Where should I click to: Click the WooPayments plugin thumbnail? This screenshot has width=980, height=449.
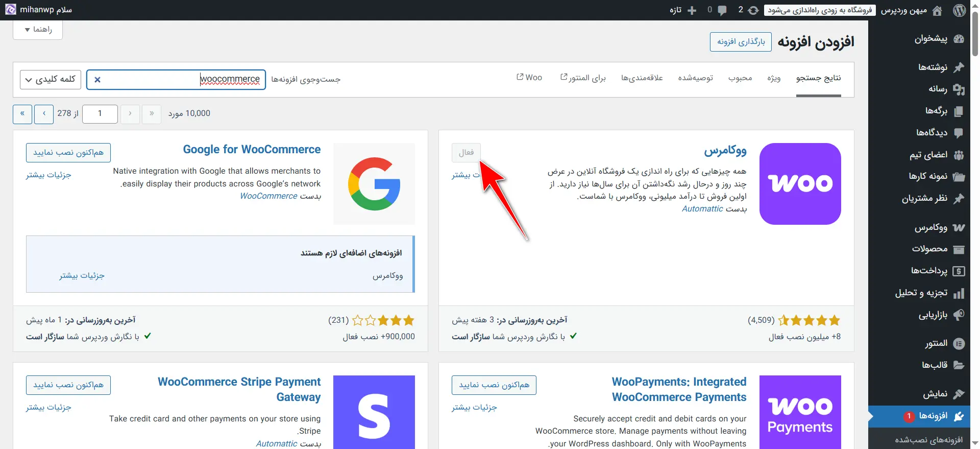[800, 412]
